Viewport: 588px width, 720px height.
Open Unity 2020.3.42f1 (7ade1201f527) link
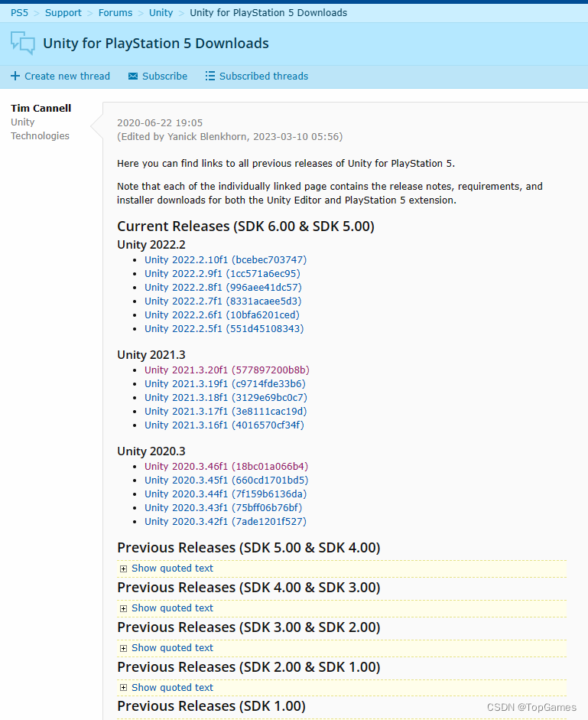pyautogui.click(x=226, y=522)
